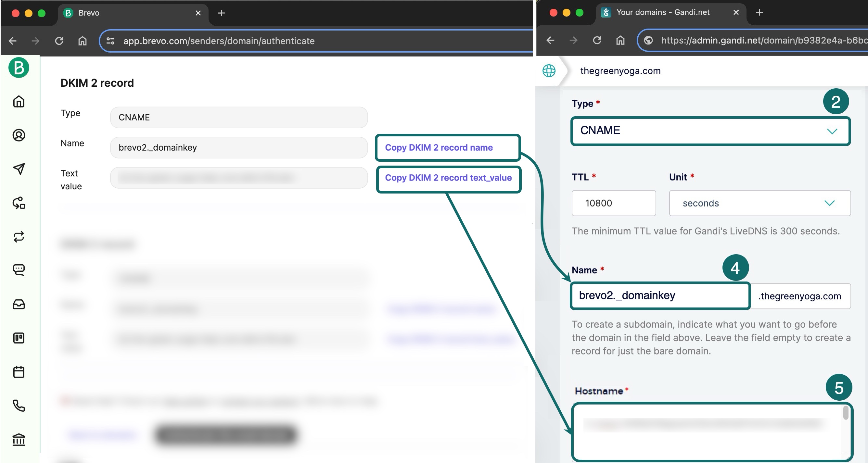Click the Name field with brevo2._domainkey in Gandi

(x=660, y=296)
